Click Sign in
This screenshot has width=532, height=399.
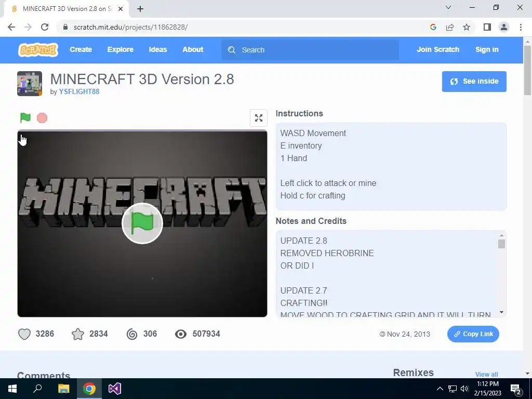pyautogui.click(x=487, y=49)
